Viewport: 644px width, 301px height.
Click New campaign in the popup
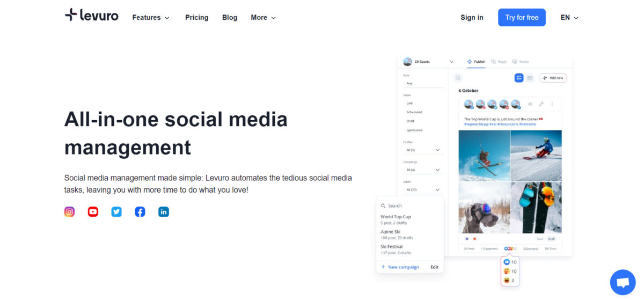(400, 267)
